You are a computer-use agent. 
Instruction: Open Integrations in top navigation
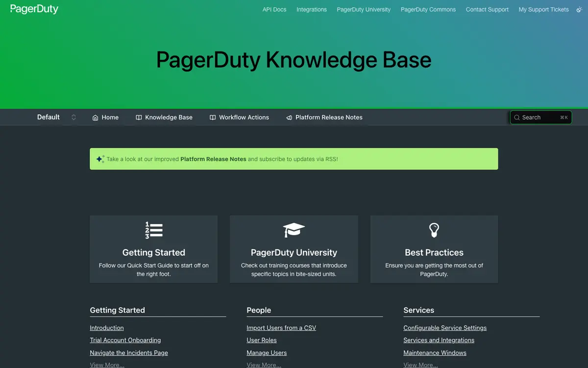[x=312, y=9]
